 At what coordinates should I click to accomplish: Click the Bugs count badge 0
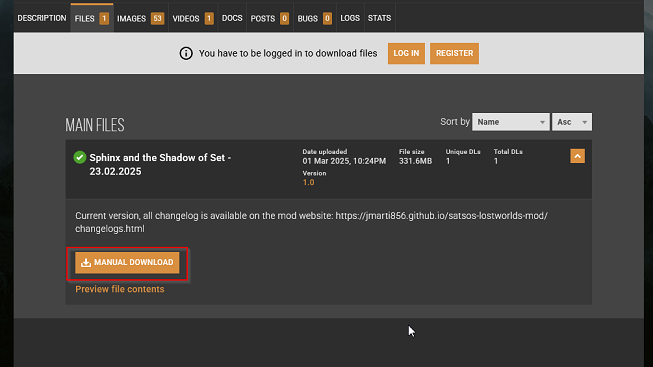pos(327,18)
